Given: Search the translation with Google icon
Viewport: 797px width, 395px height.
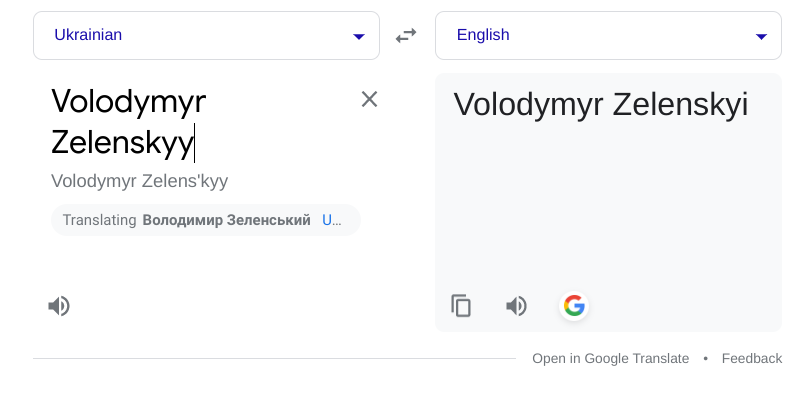Looking at the screenshot, I should [x=574, y=306].
